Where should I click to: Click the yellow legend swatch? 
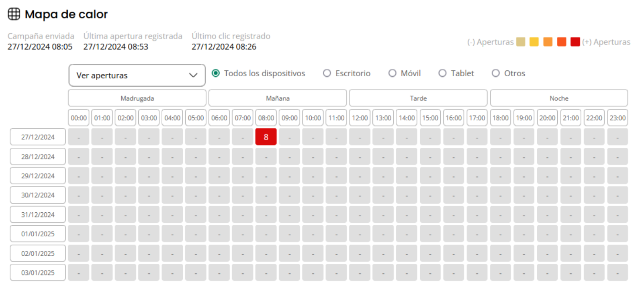[534, 42]
